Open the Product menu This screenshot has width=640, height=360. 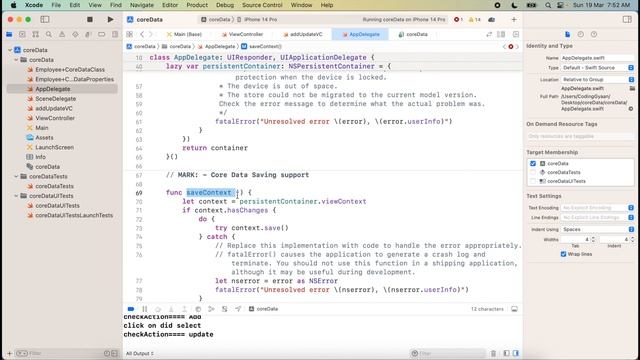pyautogui.click(x=197, y=5)
